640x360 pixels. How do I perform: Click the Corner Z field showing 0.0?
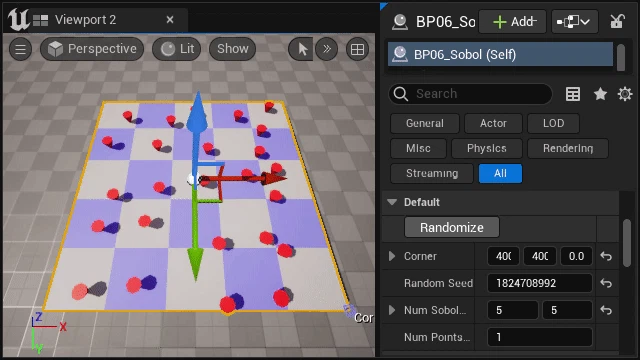576,256
